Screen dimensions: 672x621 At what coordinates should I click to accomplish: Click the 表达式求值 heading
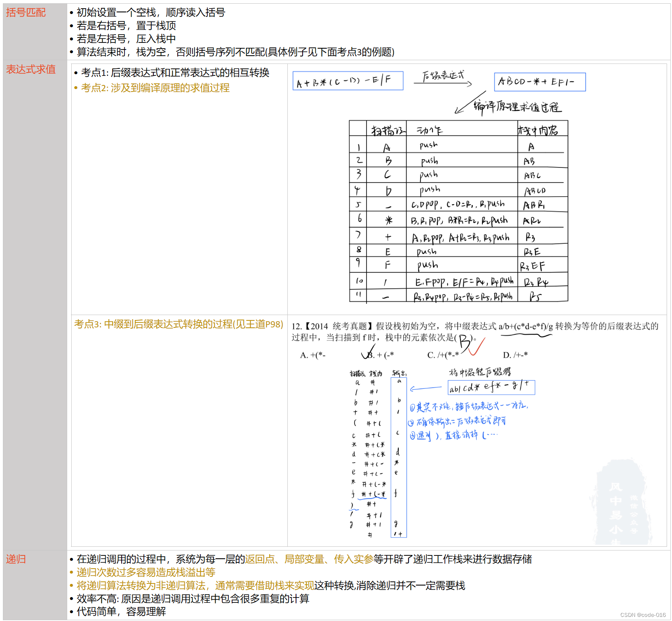coord(31,69)
